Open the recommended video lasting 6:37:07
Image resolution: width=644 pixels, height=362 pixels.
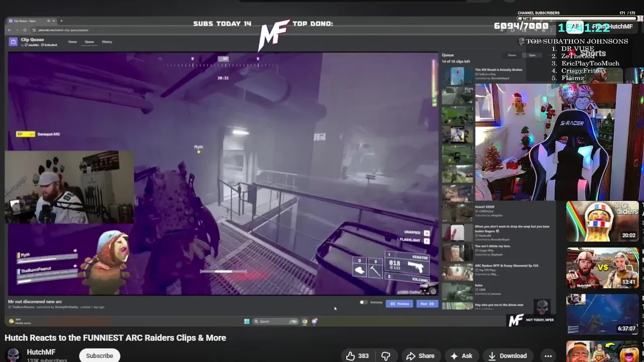coord(603,314)
